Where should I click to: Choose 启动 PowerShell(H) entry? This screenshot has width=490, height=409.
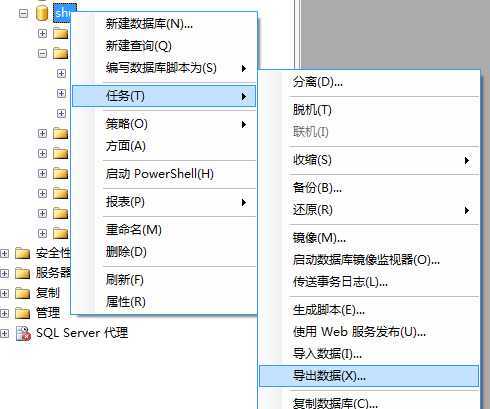point(164,174)
